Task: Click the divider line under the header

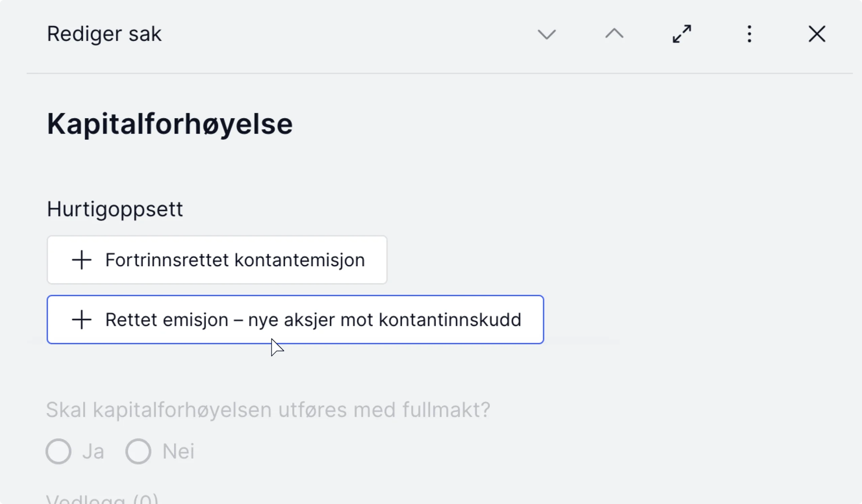Action: pyautogui.click(x=439, y=73)
